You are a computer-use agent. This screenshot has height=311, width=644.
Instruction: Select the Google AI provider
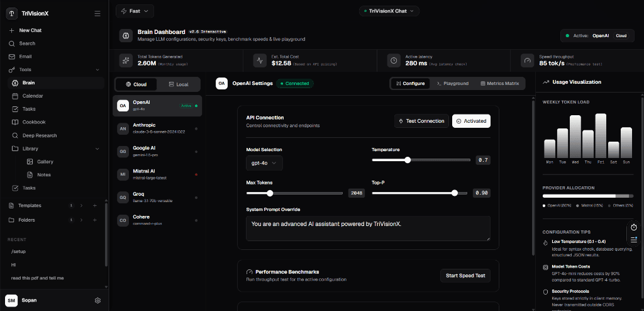(157, 151)
